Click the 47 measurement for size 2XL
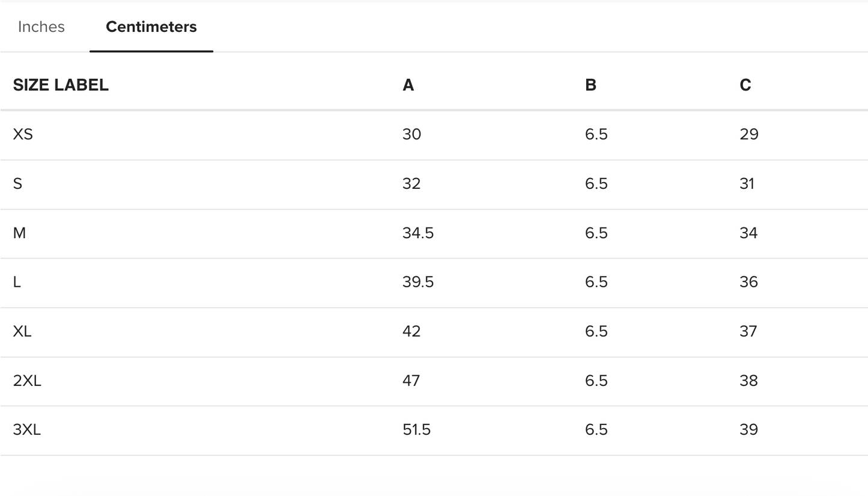Screen dimensions: 868x496 pyautogui.click(x=411, y=381)
